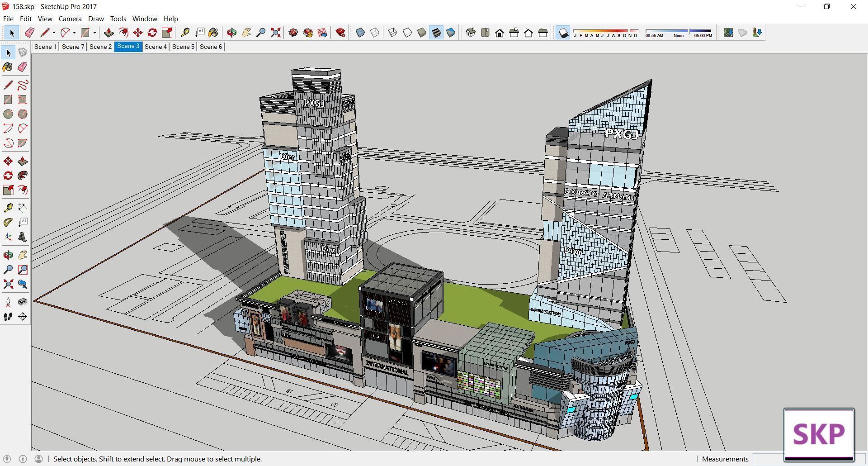Activate the Position Camera tool
Viewport: 868px width, 466px height.
click(8, 302)
